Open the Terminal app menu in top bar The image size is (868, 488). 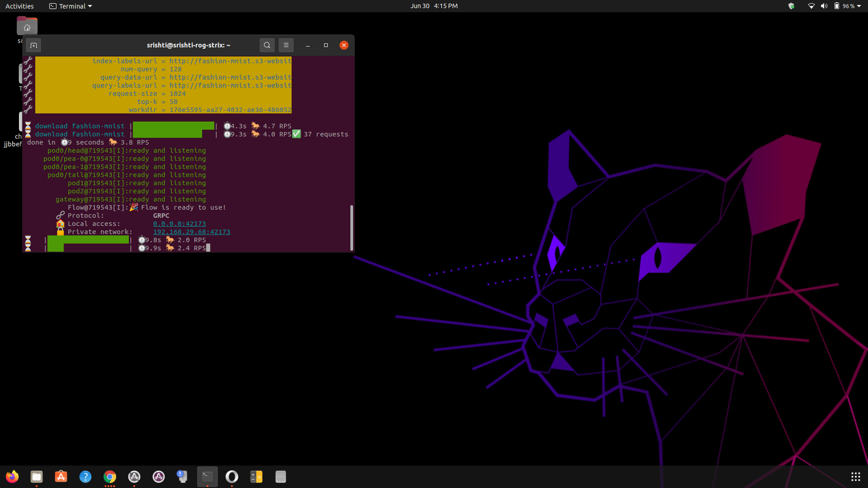click(x=71, y=6)
